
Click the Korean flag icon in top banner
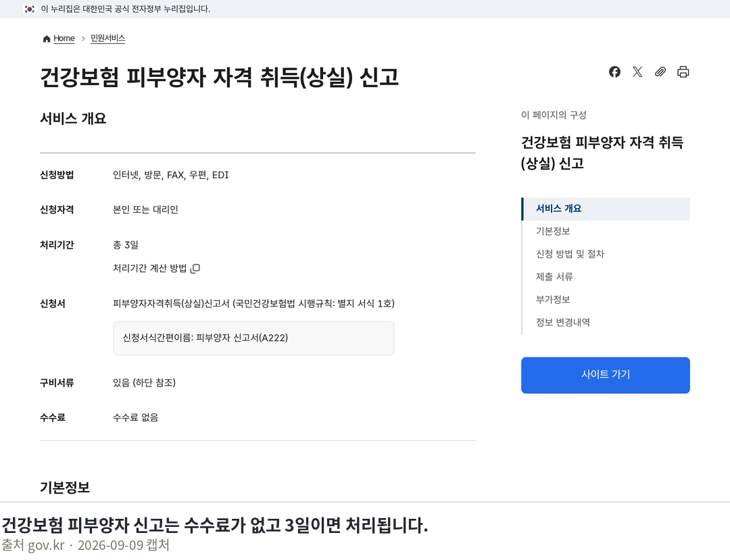click(30, 9)
